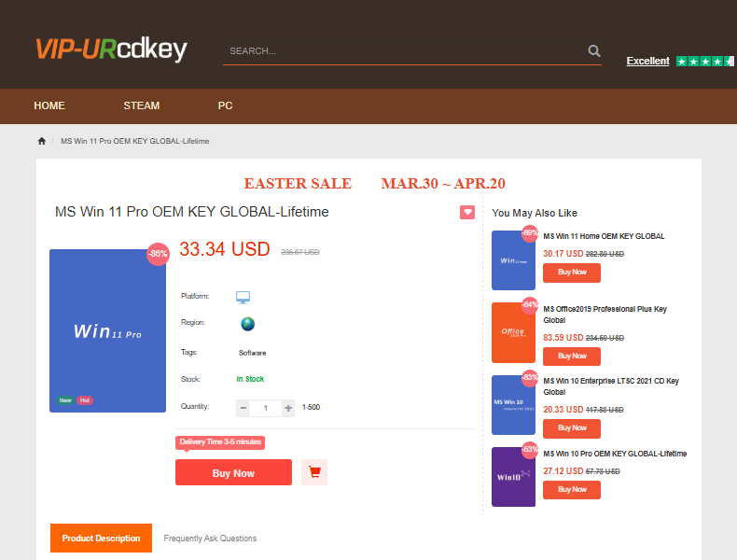Screen dimensions: 737x560
Task: Buy Now for Win 11 Home
Action: (x=572, y=273)
